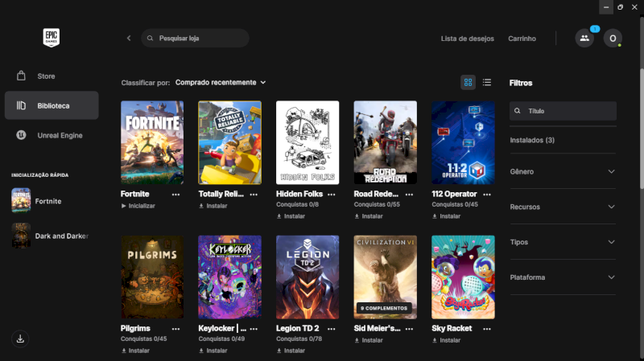Open Hidden Folks more options menu
This screenshot has height=361, width=644.
tap(332, 195)
